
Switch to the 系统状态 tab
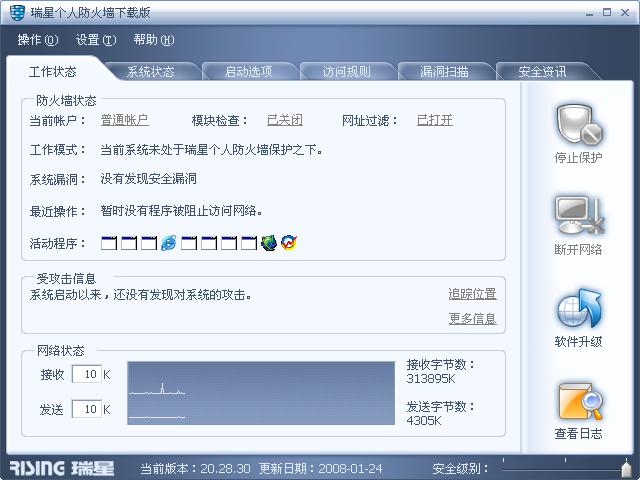151,72
